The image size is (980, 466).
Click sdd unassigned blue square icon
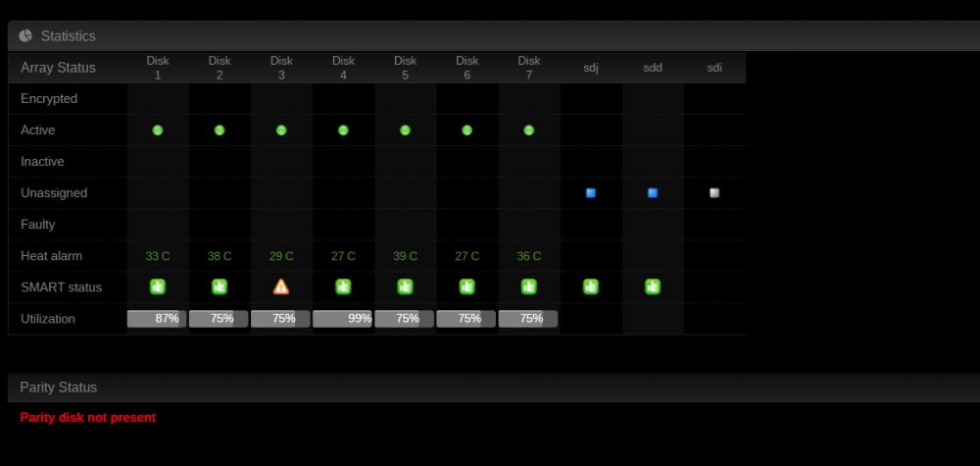click(x=653, y=192)
